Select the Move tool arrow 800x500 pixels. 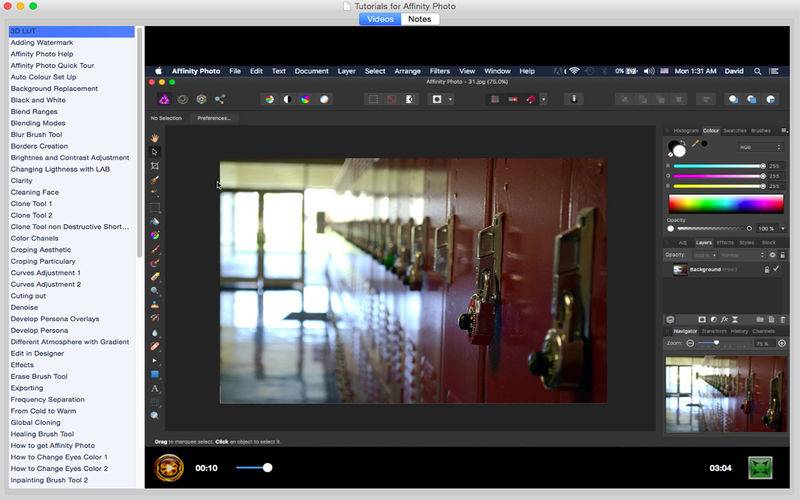[155, 152]
